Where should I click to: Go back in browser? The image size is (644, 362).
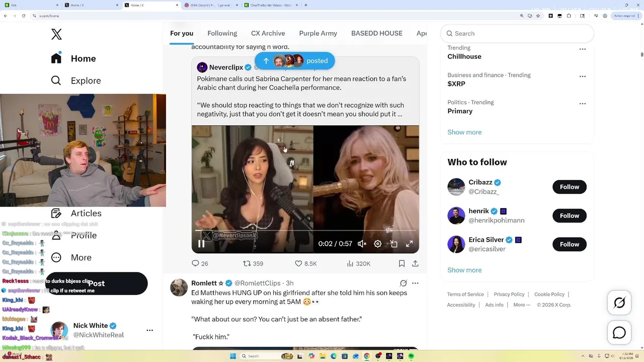[6, 16]
